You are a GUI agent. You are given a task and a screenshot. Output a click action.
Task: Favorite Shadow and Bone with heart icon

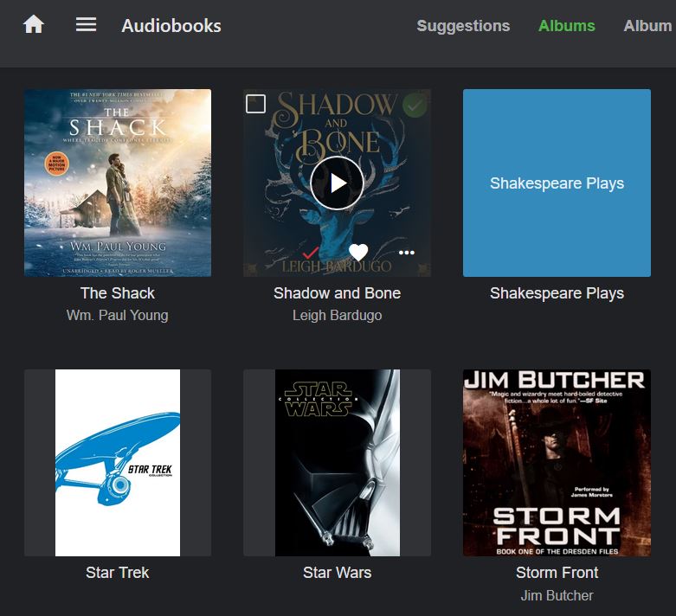[358, 252]
